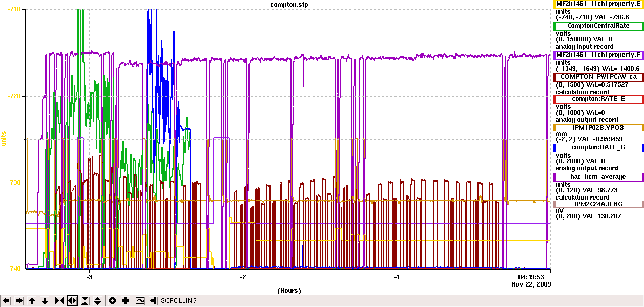Click the scroll-mode arrow icon beside SCROLLING

[153, 301]
